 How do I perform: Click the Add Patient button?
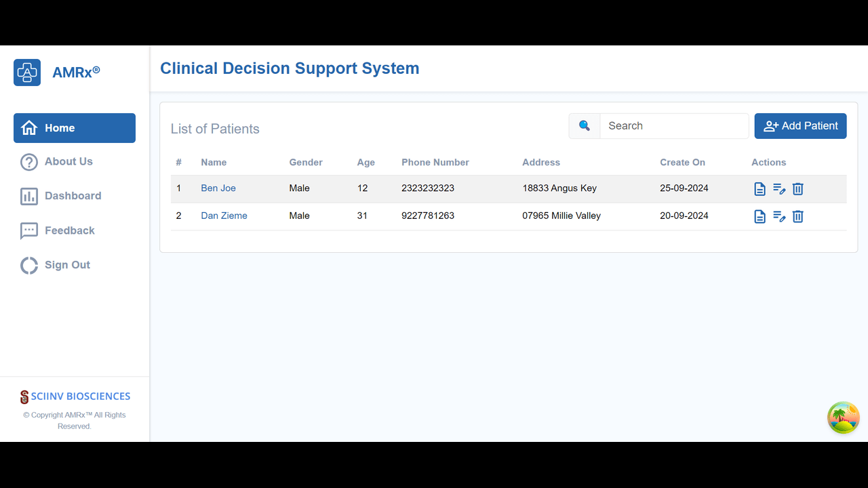click(x=801, y=126)
